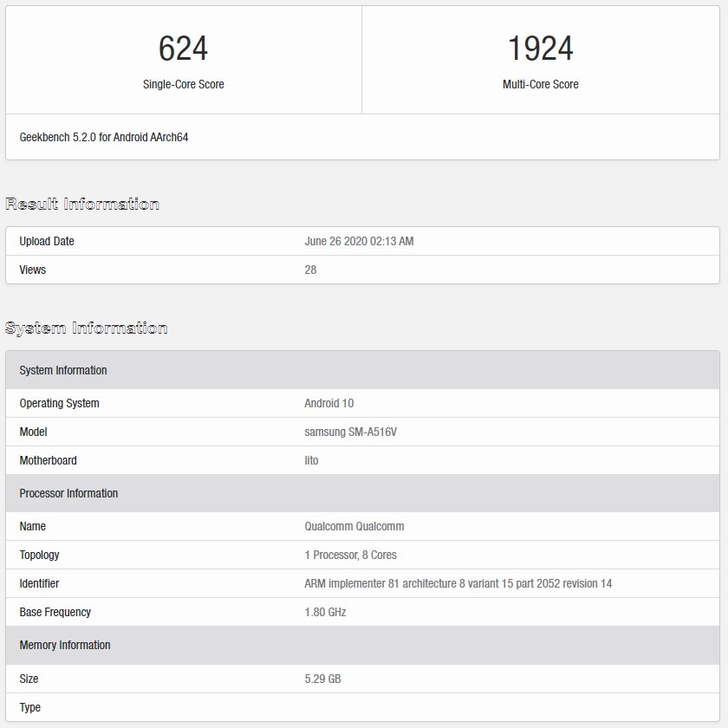728x728 pixels.
Task: Click the samsung SM-A516V model value
Action: (350, 432)
